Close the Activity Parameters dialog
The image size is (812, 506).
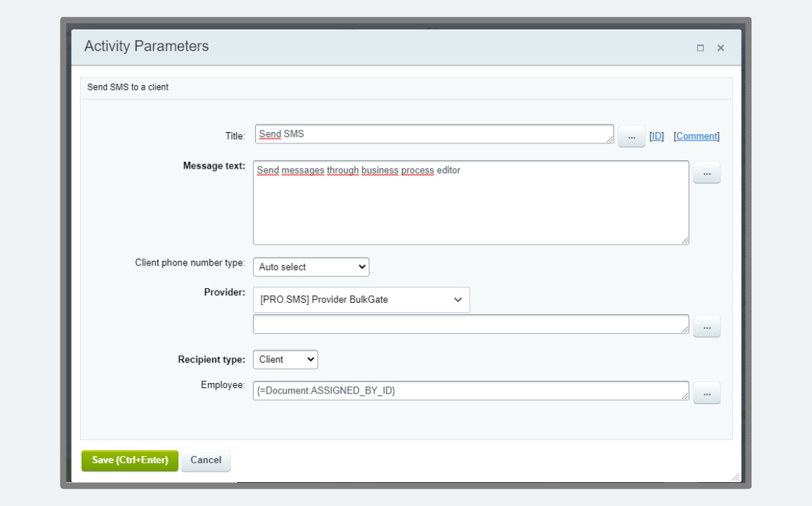click(721, 48)
